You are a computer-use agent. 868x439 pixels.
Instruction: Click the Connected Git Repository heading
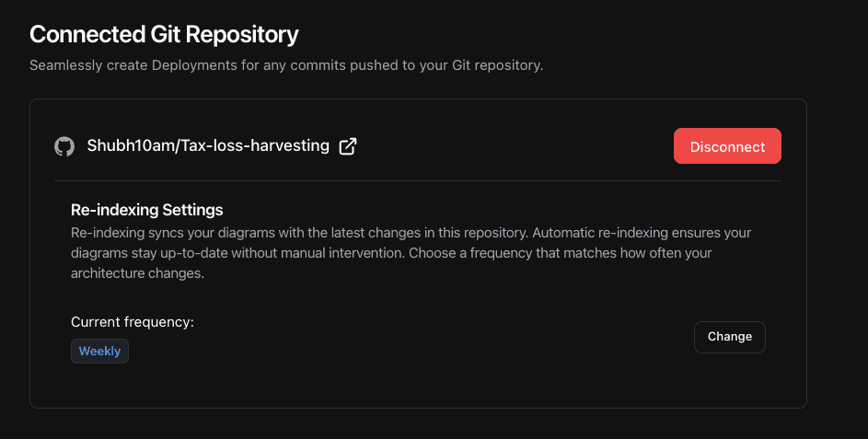tap(164, 35)
